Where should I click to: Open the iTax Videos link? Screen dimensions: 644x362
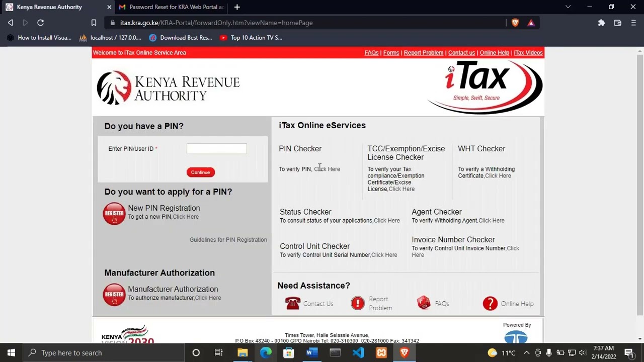[528, 53]
